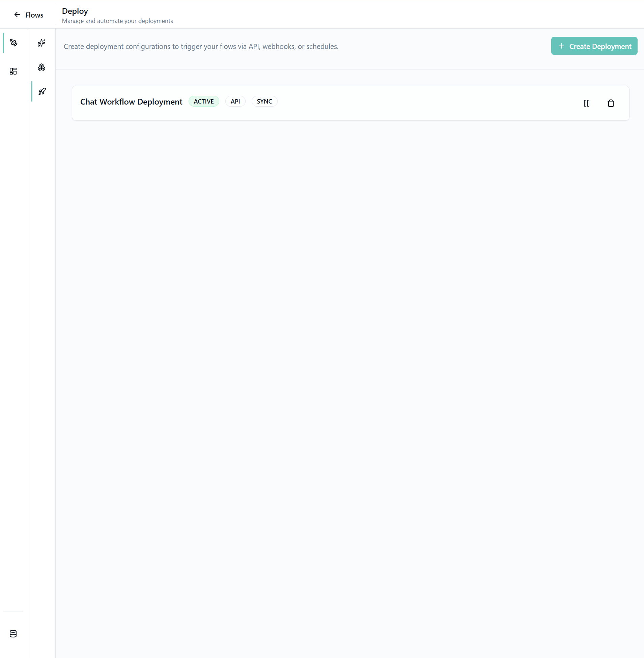Select the deployment card's empty middle area
Screen dimensions: 644x658
(x=423, y=103)
